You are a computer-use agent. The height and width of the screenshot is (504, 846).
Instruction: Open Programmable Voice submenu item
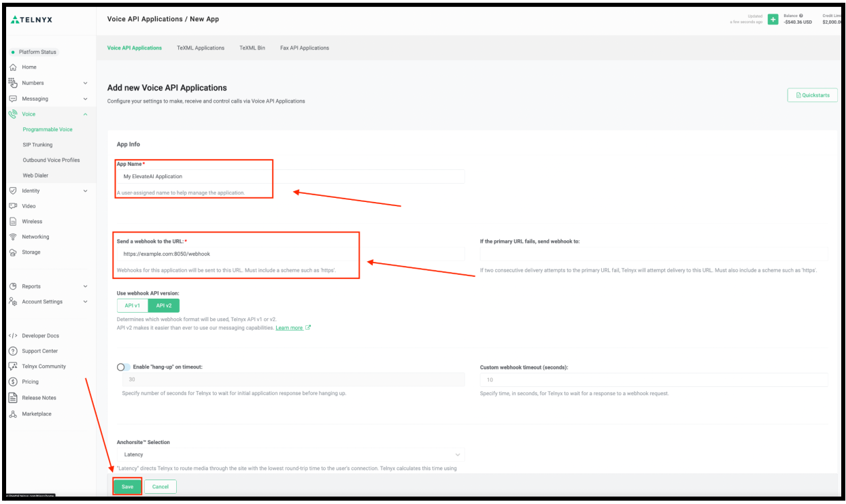(48, 129)
